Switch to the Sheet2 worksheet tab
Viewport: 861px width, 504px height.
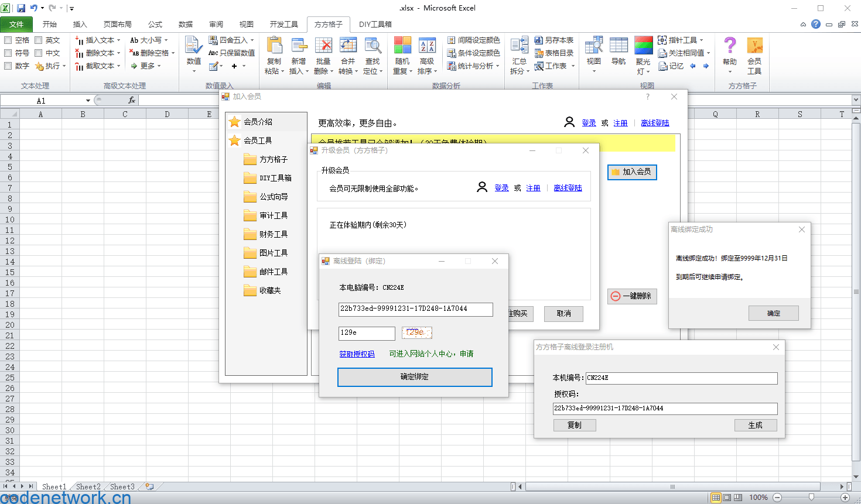88,486
